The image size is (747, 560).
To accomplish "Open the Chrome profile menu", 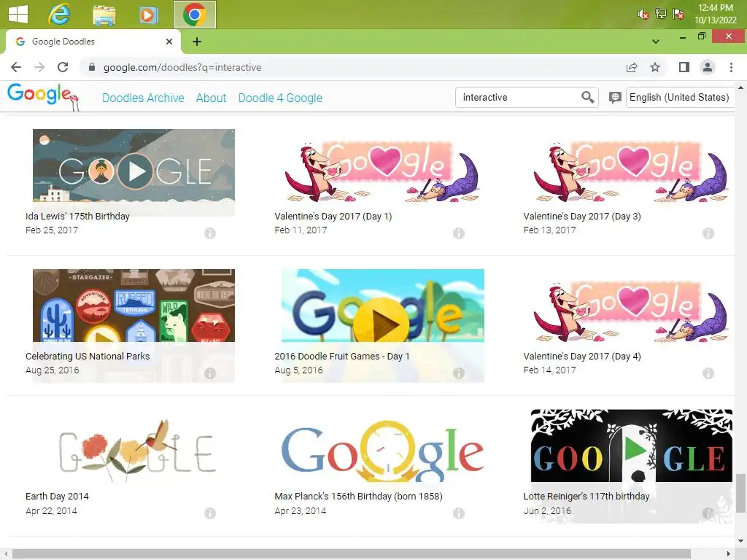I will tap(708, 67).
